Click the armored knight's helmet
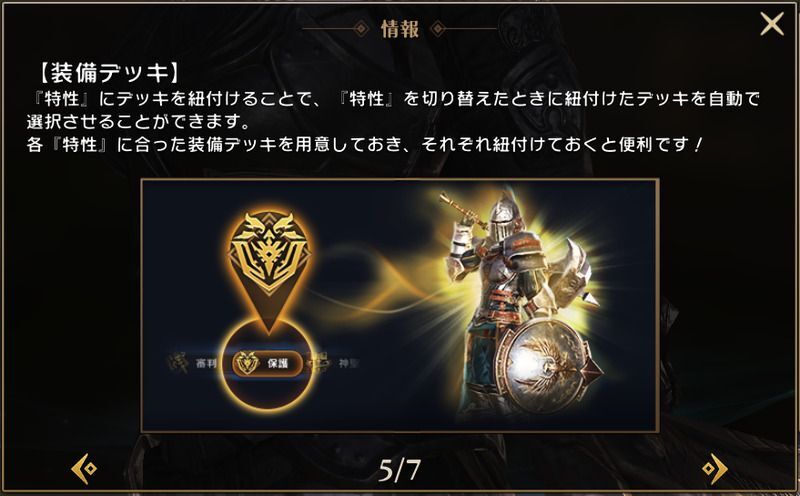 click(x=503, y=219)
